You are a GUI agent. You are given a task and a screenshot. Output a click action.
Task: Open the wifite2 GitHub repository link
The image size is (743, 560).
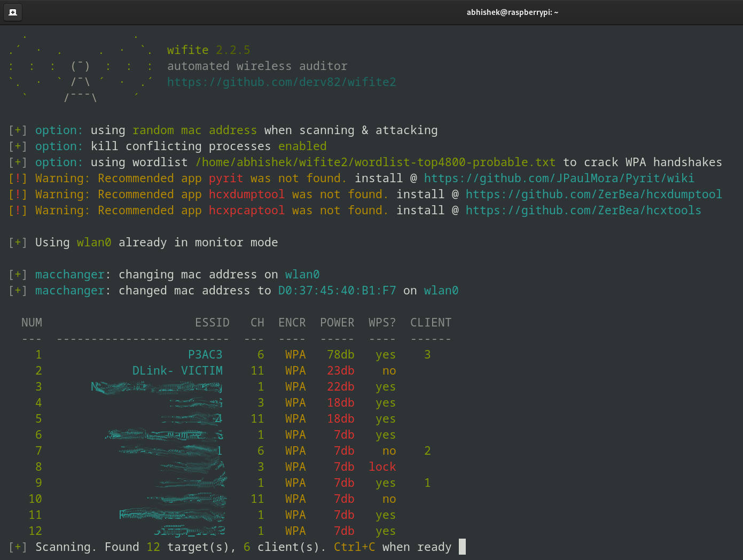point(281,82)
